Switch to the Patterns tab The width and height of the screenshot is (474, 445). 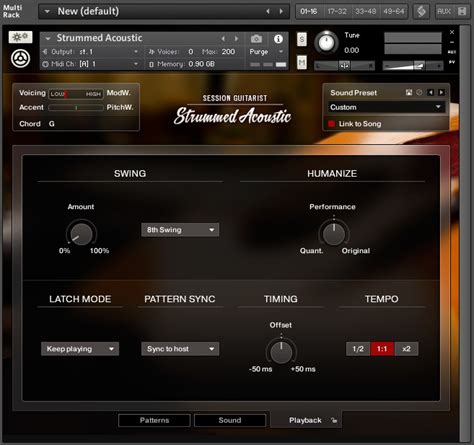(x=154, y=420)
